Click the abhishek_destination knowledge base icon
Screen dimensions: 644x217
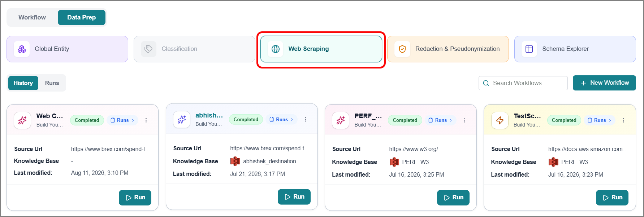point(235,161)
